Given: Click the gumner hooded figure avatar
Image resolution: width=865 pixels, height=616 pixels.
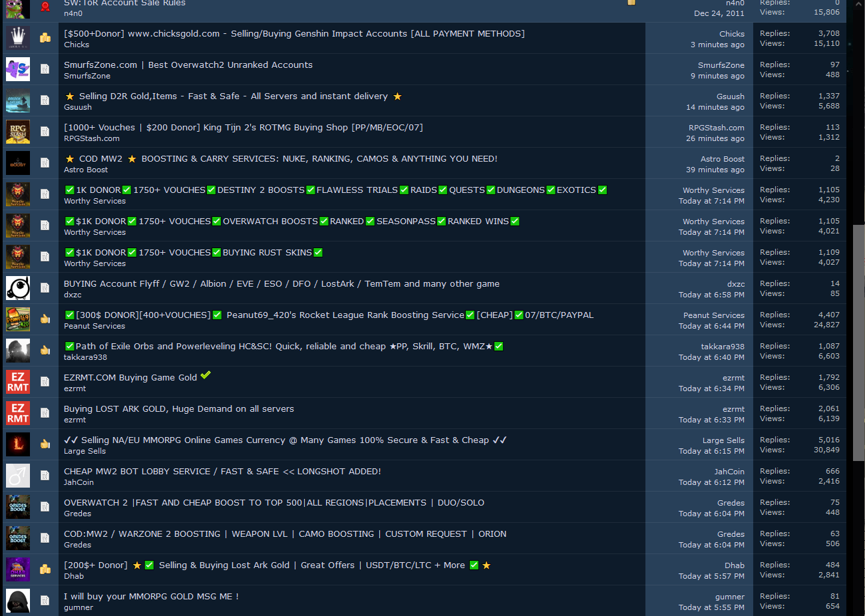Looking at the screenshot, I should pyautogui.click(x=18, y=601).
